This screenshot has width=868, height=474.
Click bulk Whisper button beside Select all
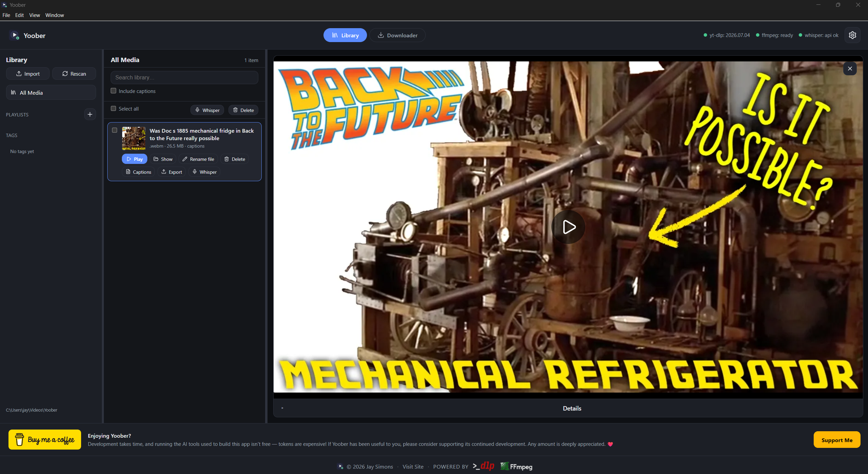207,110
